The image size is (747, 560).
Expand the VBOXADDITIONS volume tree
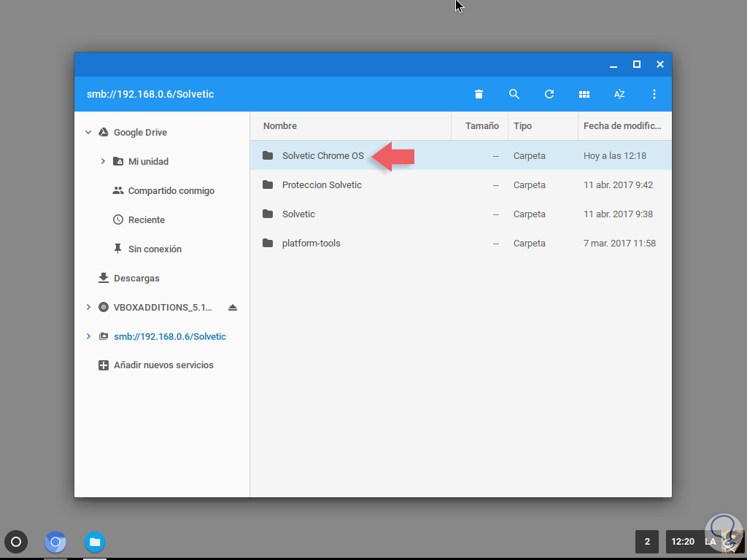click(88, 308)
